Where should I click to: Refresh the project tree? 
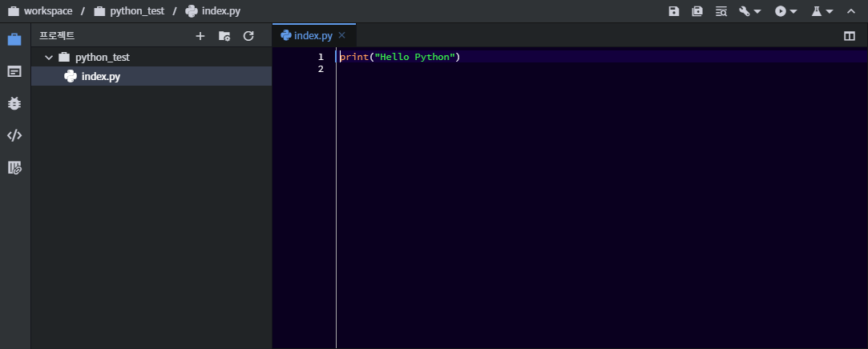pos(248,36)
